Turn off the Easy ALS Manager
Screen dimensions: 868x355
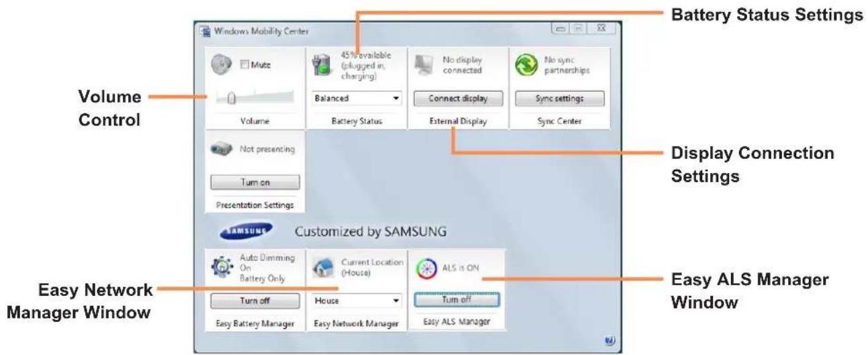click(x=458, y=299)
